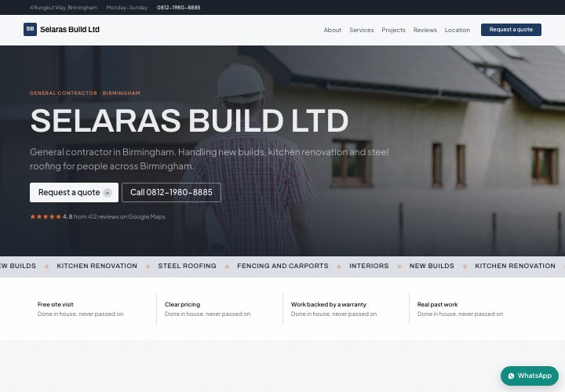Click Clear pricing feature
565x392 pixels.
tap(207, 309)
